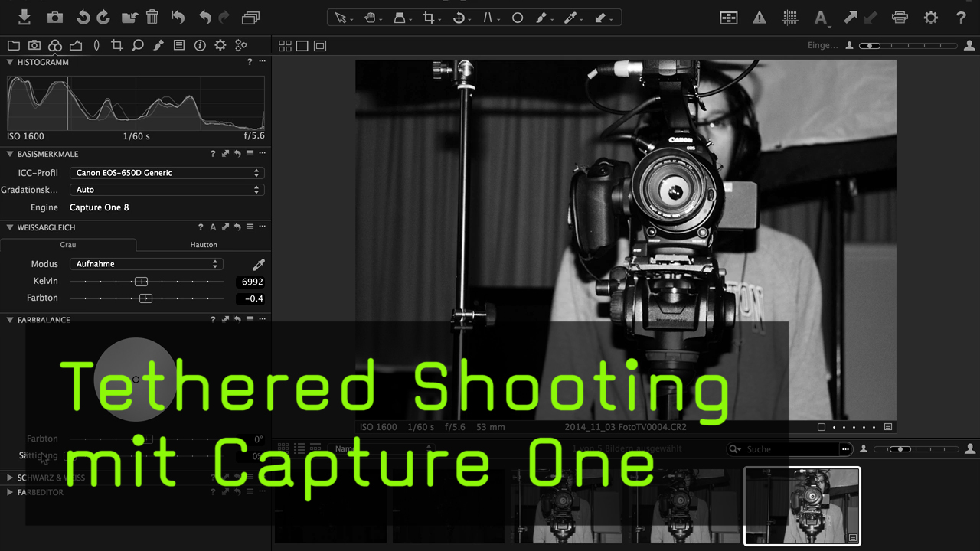Toggle the exposure warning triangle
Screen dimensions: 980x551
pyautogui.click(x=759, y=17)
